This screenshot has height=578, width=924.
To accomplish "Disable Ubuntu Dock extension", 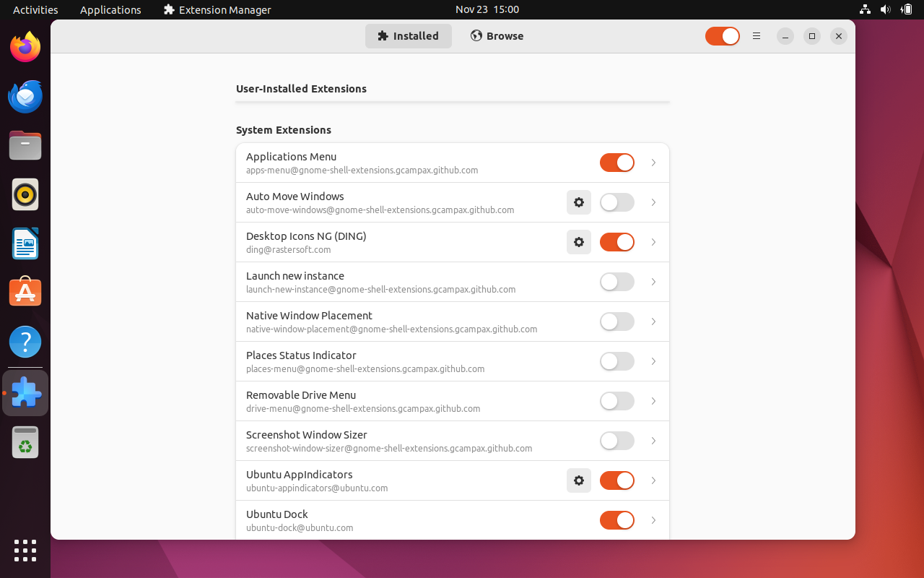I will click(617, 520).
